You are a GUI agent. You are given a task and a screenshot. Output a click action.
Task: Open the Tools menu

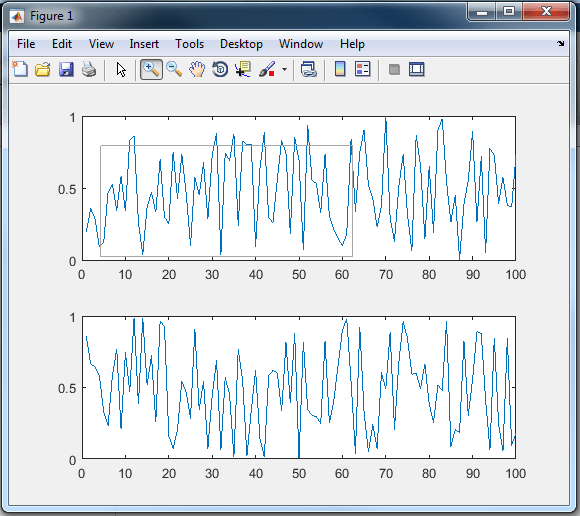coord(189,44)
